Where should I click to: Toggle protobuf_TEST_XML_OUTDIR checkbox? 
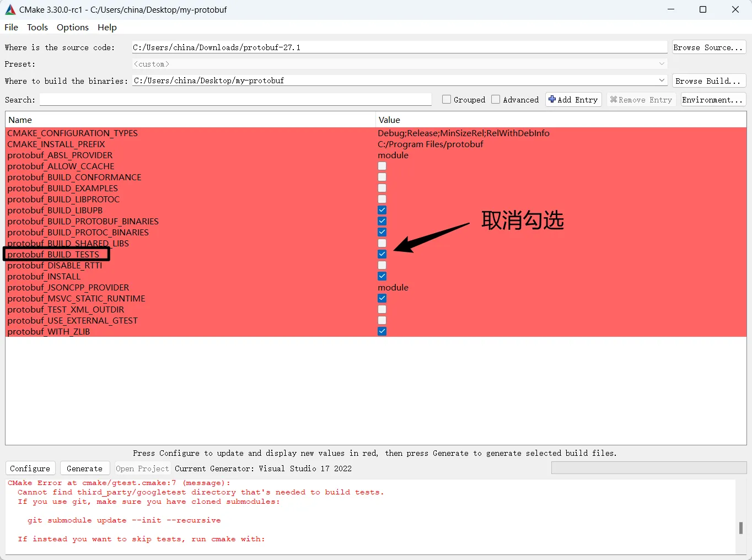[382, 309]
